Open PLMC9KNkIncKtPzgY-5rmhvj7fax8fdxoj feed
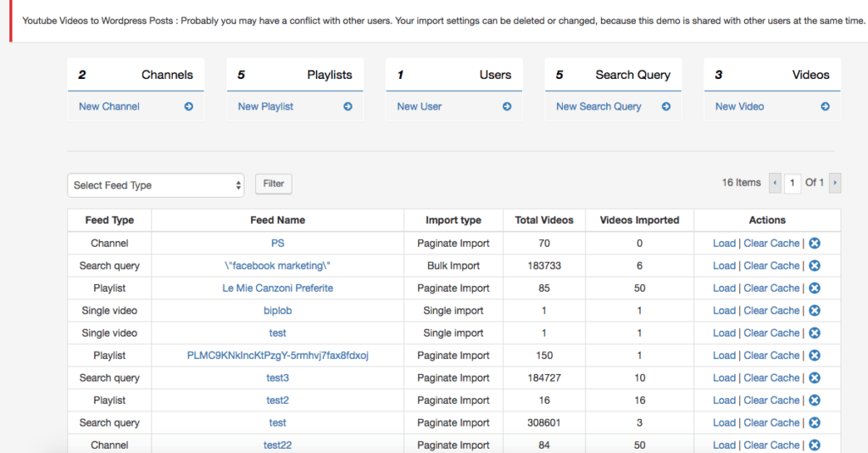Viewport: 868px width, 453px height. (278, 355)
